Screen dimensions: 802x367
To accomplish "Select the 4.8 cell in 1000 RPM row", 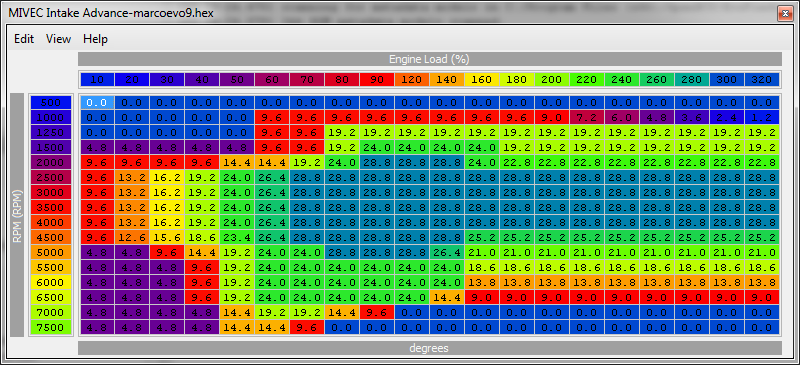I will pyautogui.click(x=657, y=118).
